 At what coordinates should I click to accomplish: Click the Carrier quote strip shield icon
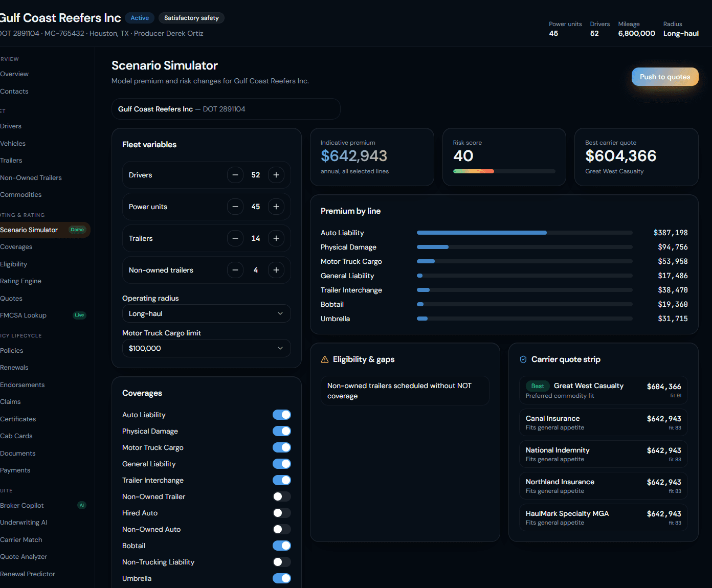pyautogui.click(x=523, y=359)
